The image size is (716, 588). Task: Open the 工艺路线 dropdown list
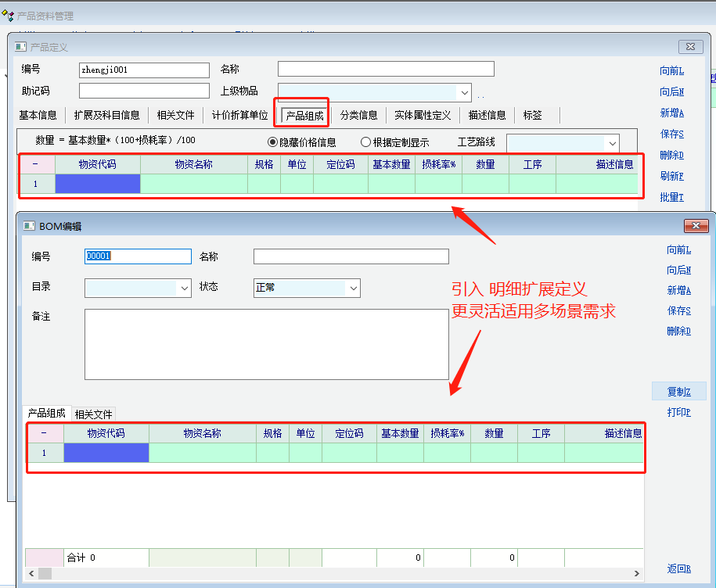(611, 143)
